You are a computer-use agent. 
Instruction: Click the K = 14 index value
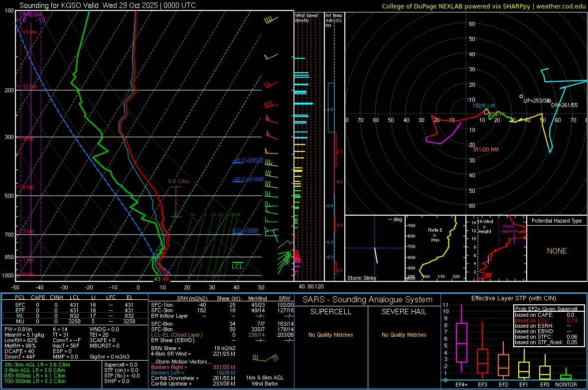pyautogui.click(x=60, y=329)
